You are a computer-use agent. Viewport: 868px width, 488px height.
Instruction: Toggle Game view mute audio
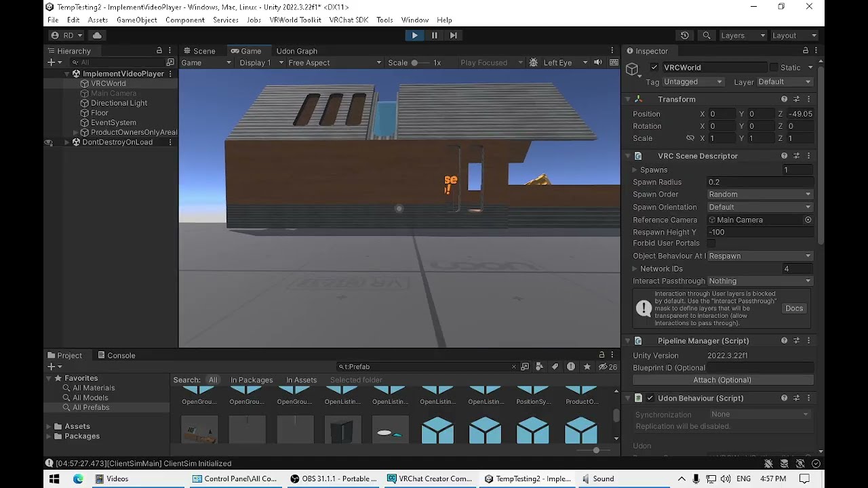click(x=598, y=62)
